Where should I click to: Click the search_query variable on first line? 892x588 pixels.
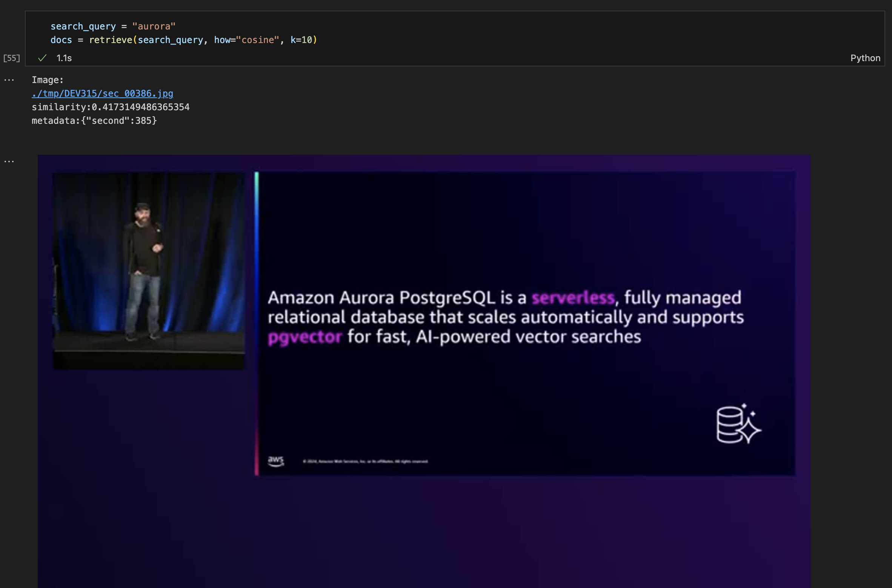pyautogui.click(x=83, y=26)
